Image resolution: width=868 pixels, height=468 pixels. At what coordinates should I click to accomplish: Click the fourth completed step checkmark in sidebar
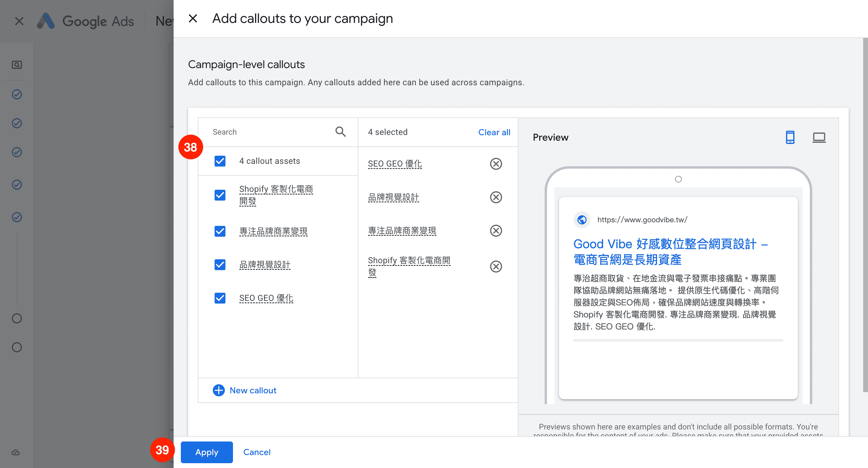[x=17, y=185]
